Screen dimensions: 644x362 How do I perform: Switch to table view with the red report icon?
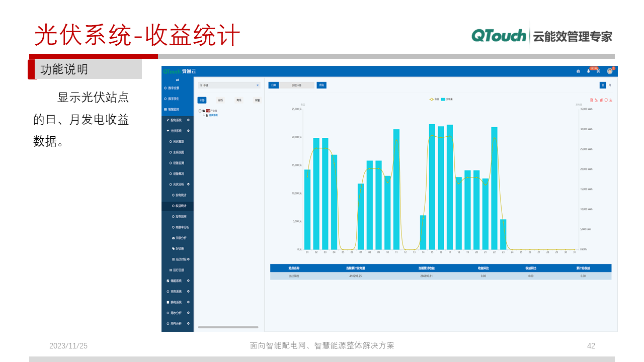tap(592, 100)
